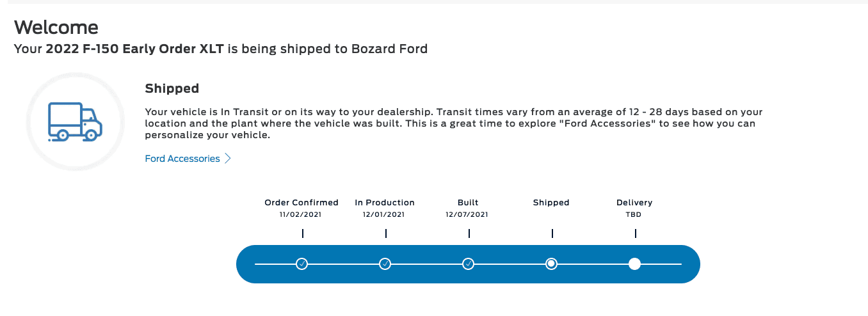Select the Shipped step marker on progress bar
The image size is (868, 316).
click(551, 264)
